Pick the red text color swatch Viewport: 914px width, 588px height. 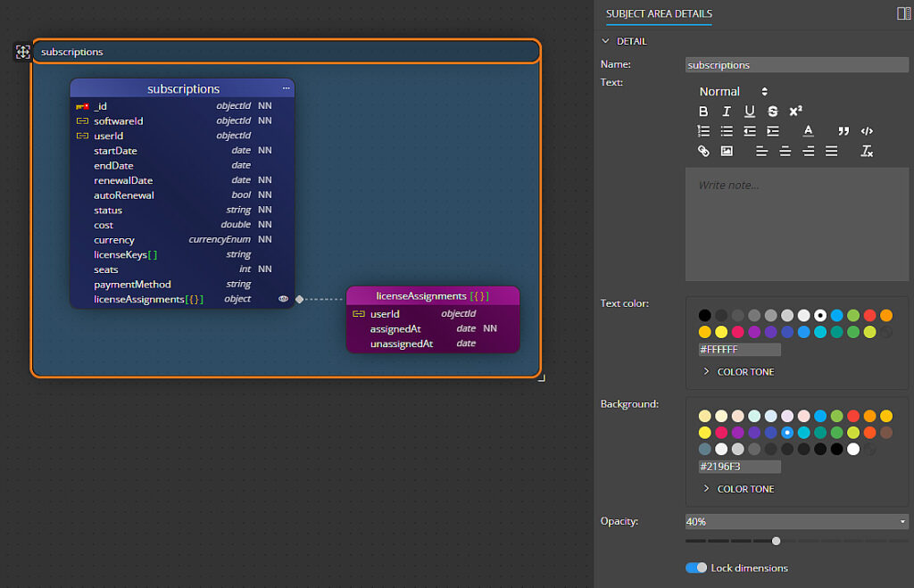tap(869, 315)
